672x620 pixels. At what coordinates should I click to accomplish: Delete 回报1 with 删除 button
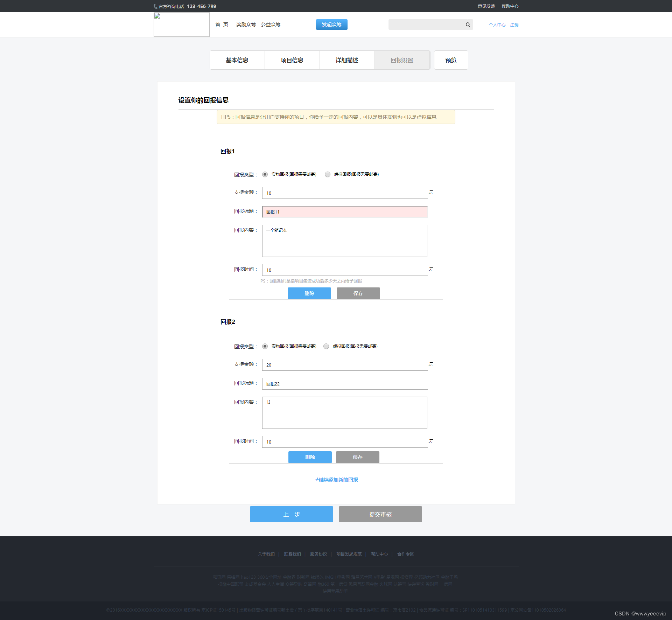[309, 293]
